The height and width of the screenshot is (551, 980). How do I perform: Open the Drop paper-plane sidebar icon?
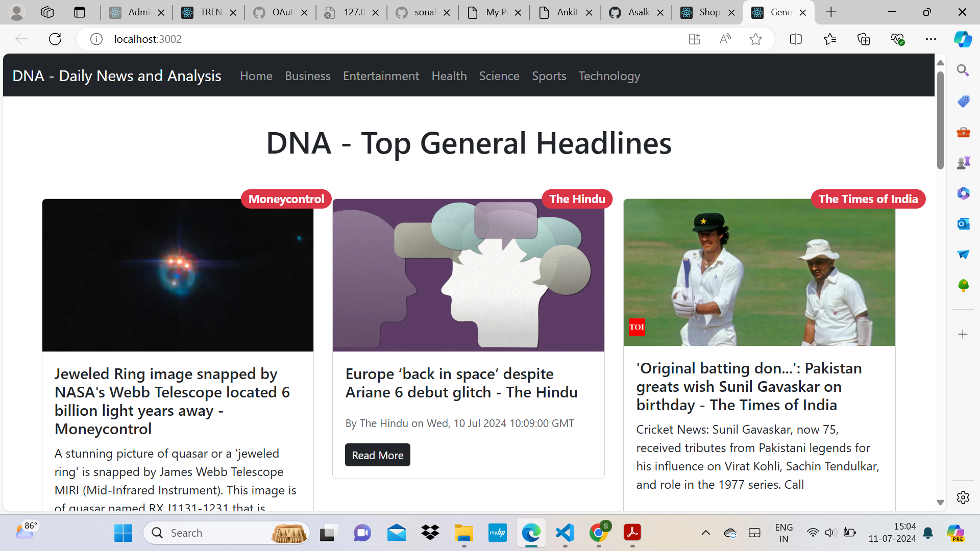pyautogui.click(x=963, y=255)
